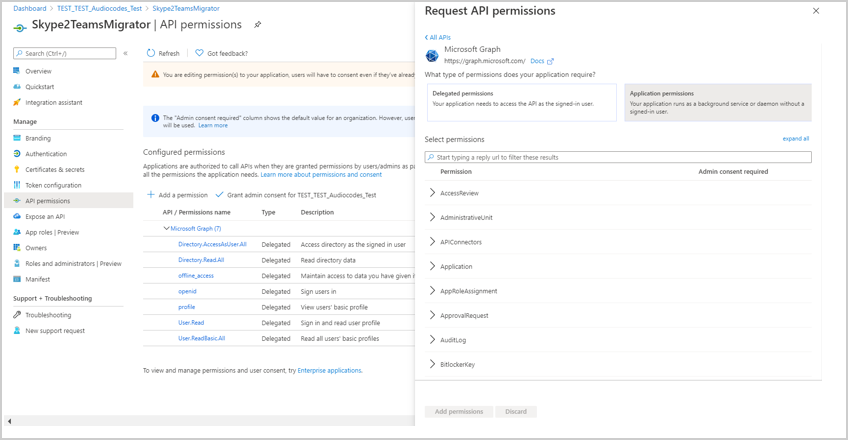Click Grant admin consent for TEST_TEST_Audiocodes_Test
This screenshot has width=848, height=440.
click(x=296, y=195)
